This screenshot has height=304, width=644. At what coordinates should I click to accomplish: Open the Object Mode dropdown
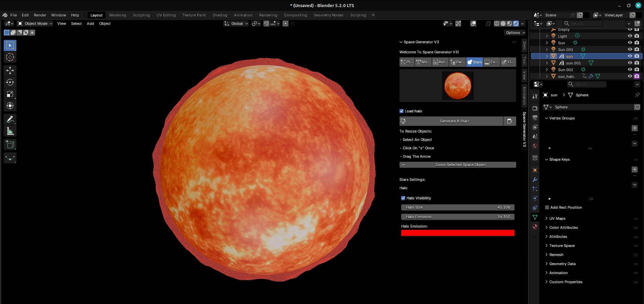[35, 23]
